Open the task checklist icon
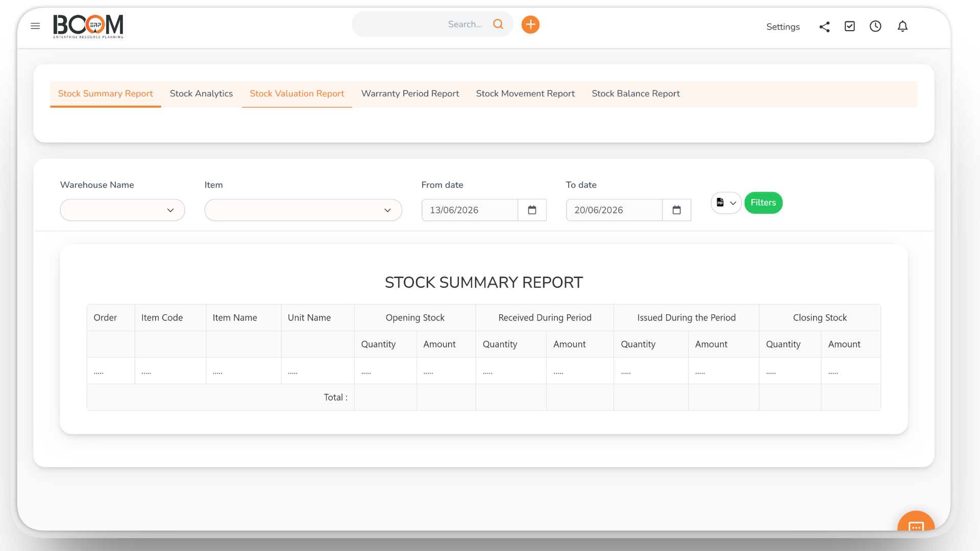This screenshot has width=980, height=551. click(850, 26)
